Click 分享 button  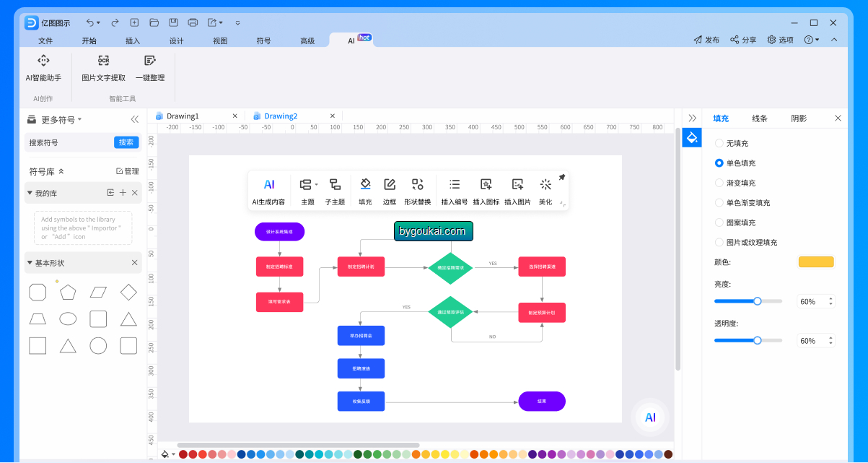click(743, 40)
